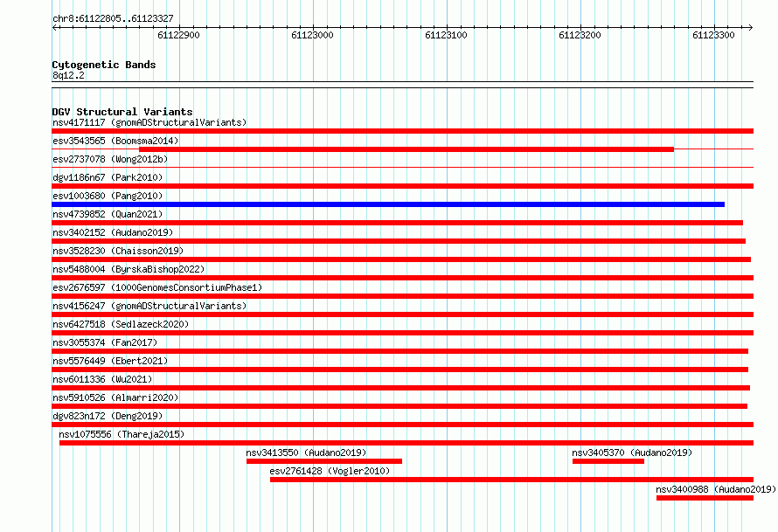
Task: Select the nsv4739852 (Quan2021) label
Action: [x=108, y=214]
